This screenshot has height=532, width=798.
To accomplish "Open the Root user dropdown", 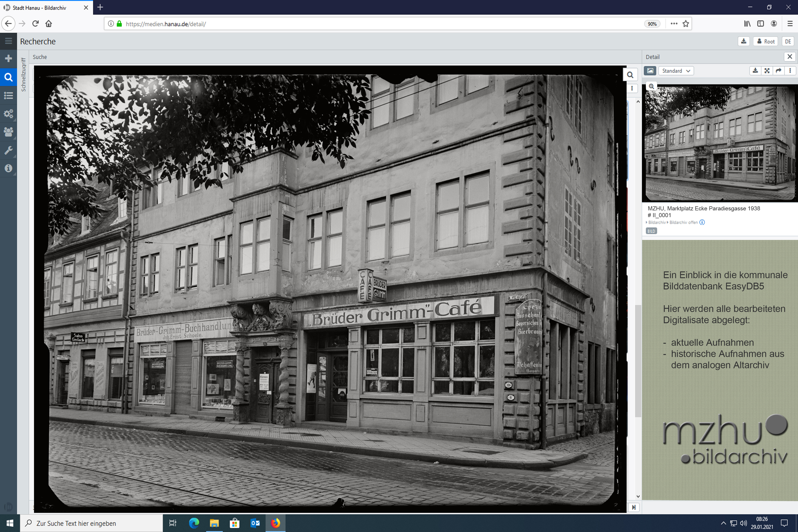I will coord(766,41).
